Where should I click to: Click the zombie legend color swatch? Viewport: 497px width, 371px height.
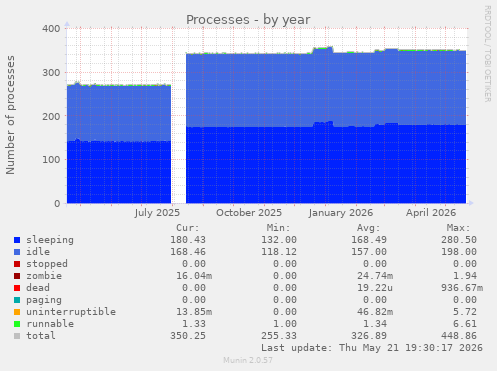pos(17,276)
